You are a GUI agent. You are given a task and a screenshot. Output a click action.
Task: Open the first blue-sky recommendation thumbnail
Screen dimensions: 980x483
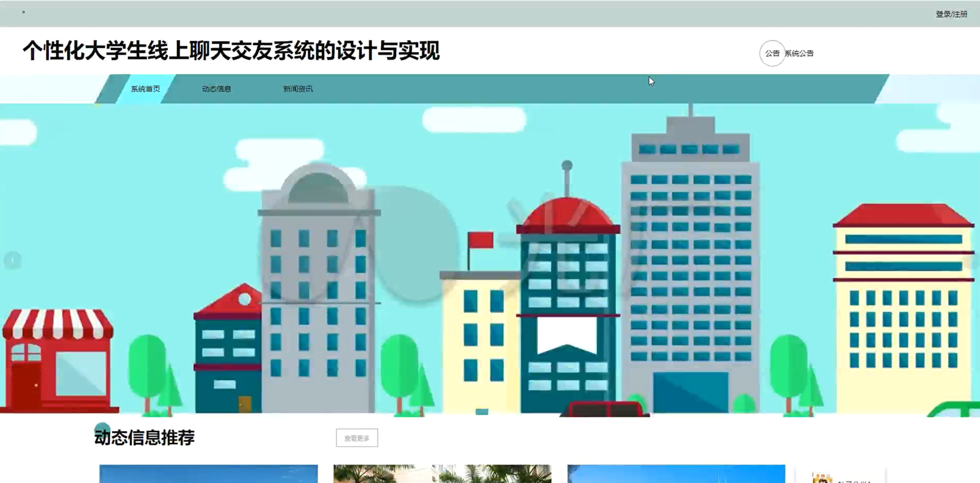coord(208,474)
